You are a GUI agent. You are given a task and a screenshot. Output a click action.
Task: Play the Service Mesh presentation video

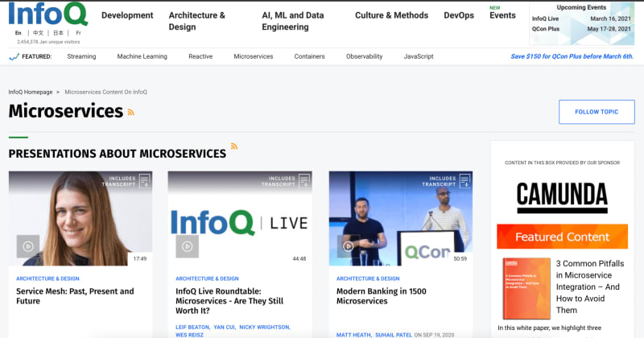(x=28, y=246)
